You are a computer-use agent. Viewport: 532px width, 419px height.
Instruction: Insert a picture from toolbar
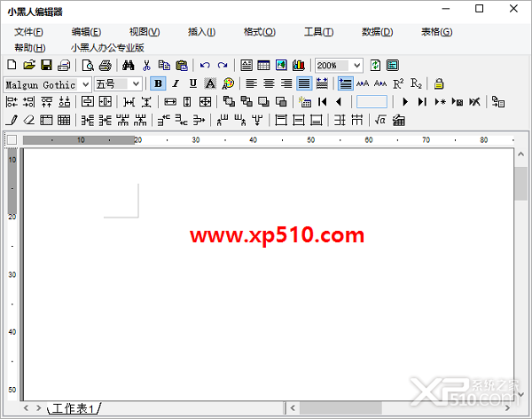pos(281,65)
